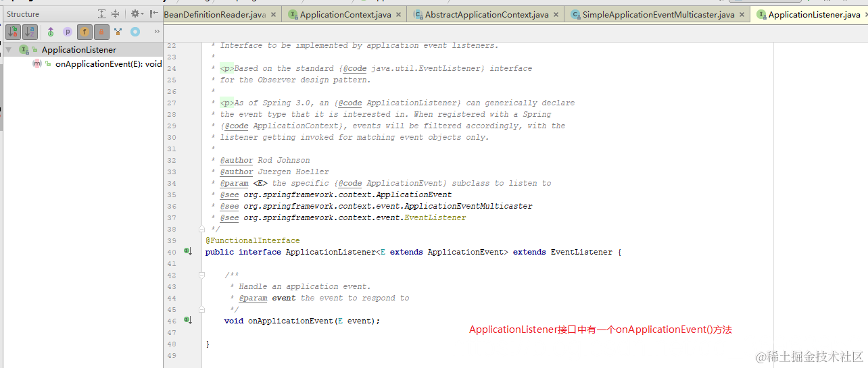Click the interface icon beside ApplicationListener node
Image resolution: width=868 pixels, height=368 pixels.
click(x=24, y=50)
